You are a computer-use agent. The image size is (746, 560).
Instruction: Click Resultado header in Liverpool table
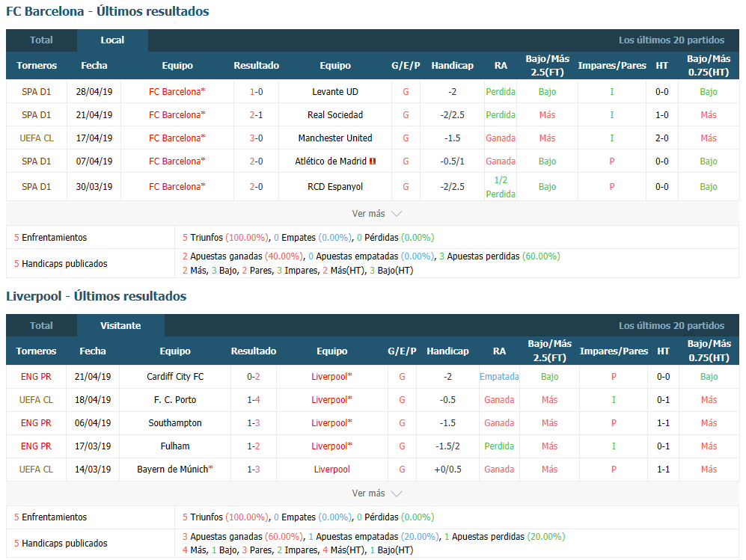pos(254,351)
